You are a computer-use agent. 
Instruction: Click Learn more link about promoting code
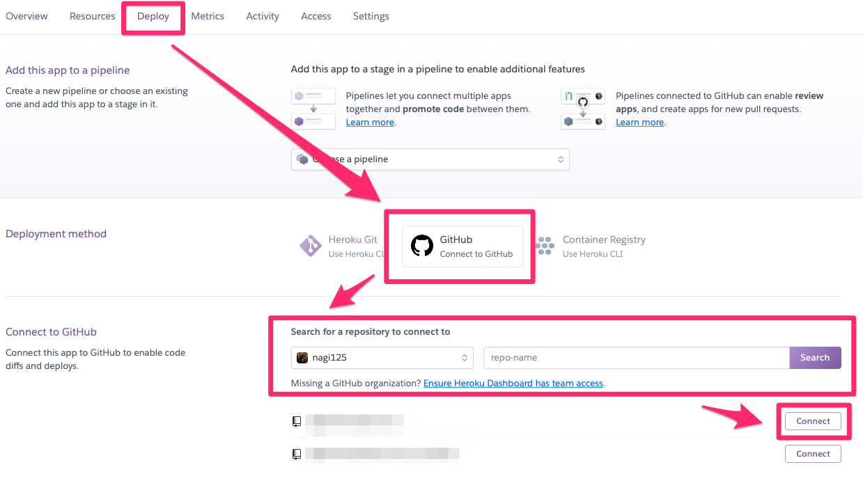(x=370, y=123)
